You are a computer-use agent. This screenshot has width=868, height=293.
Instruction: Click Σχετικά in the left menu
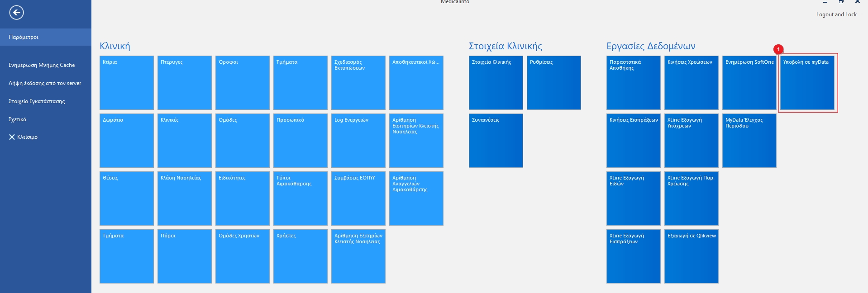(x=17, y=119)
